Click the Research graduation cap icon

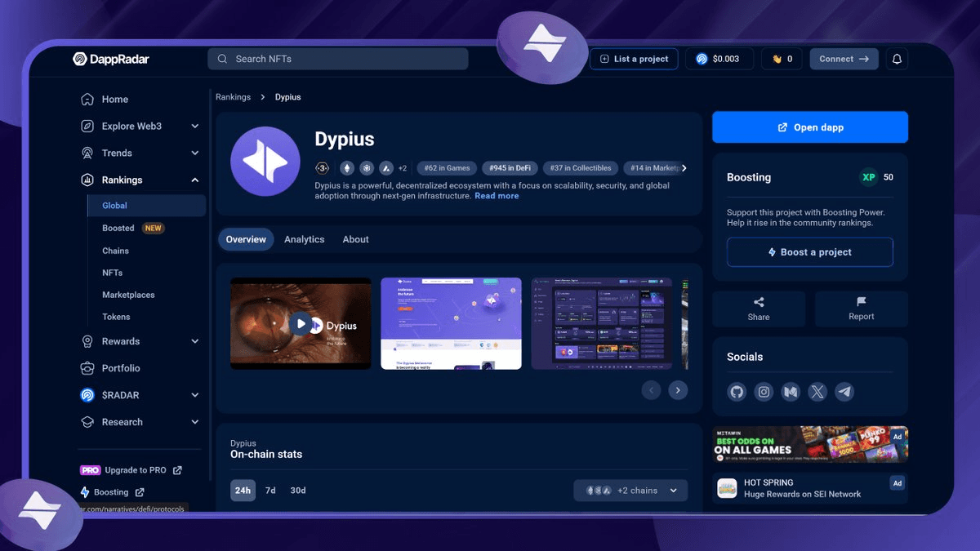click(87, 422)
